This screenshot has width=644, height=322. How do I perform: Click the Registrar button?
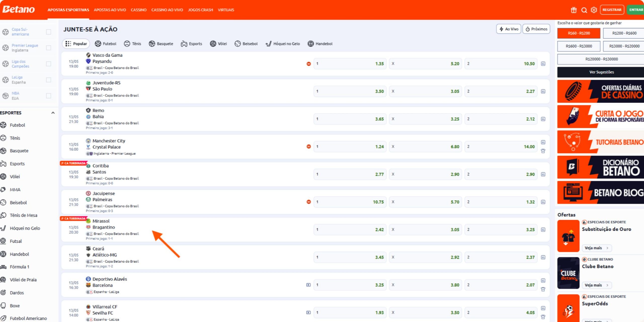pyautogui.click(x=612, y=10)
